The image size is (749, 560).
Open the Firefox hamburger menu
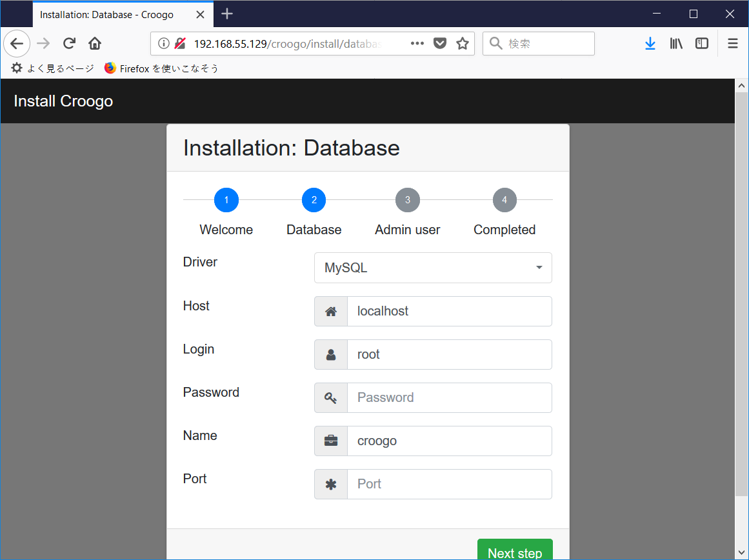732,43
